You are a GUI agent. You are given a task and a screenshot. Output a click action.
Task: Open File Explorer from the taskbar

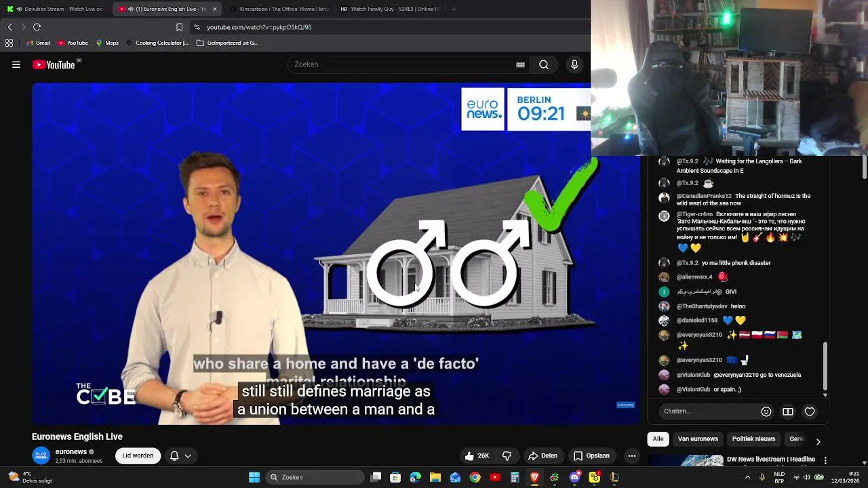coord(435,477)
